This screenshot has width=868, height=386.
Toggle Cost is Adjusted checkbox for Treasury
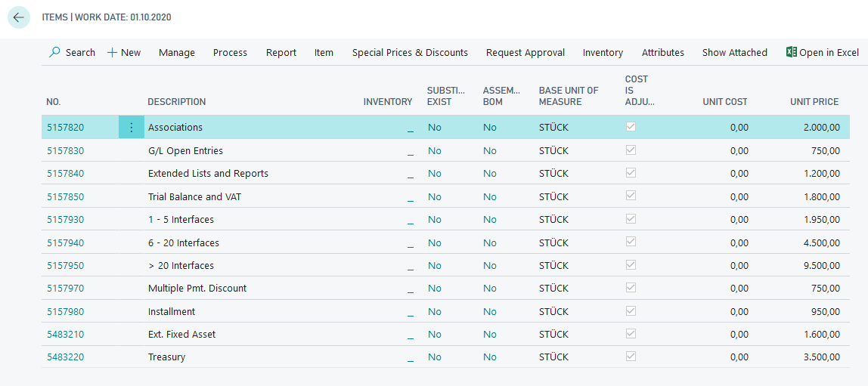click(631, 357)
